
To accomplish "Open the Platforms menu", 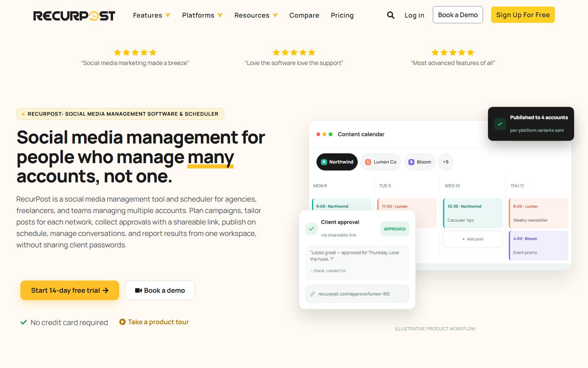I will (198, 15).
